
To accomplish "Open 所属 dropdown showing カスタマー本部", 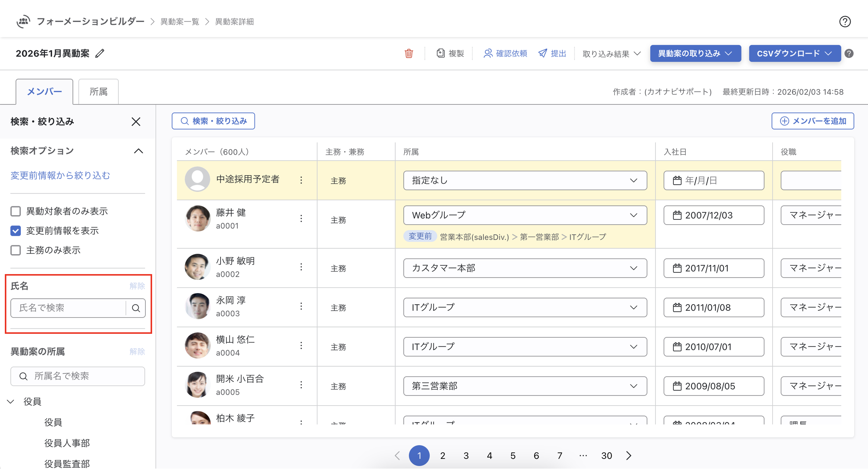I will pyautogui.click(x=525, y=268).
